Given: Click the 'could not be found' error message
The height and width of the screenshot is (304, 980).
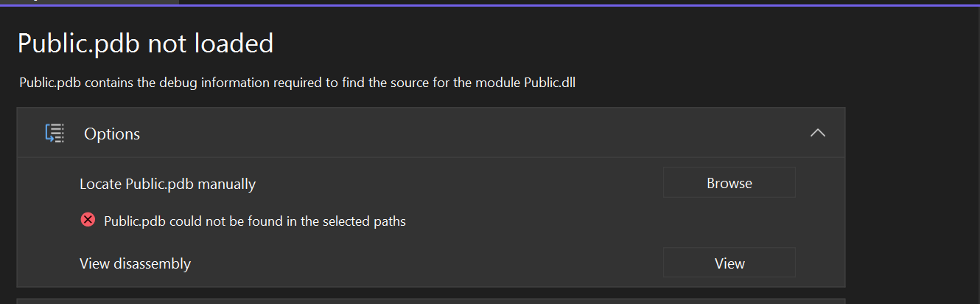Looking at the screenshot, I should click(255, 221).
